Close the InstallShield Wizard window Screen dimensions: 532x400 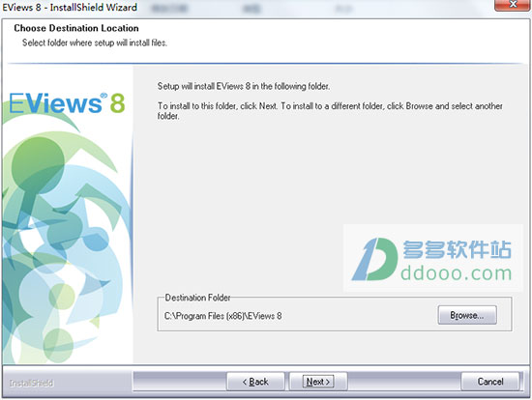pyautogui.click(x=513, y=5)
